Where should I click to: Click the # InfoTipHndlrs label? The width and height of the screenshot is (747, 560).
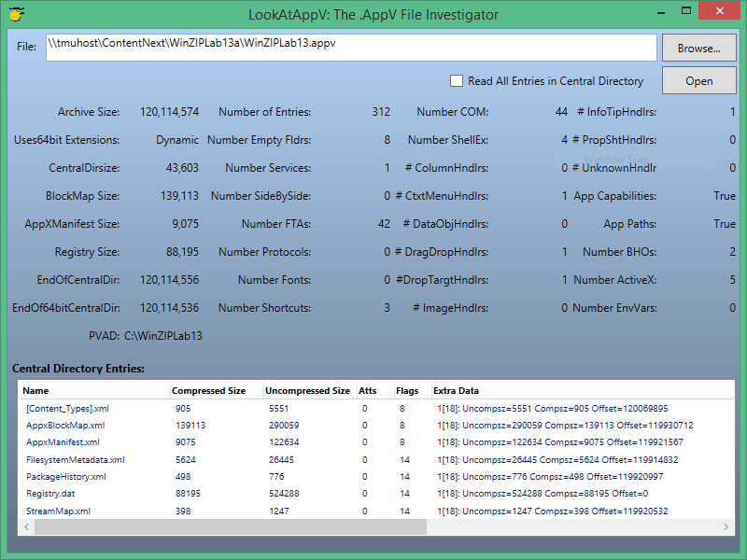point(617,112)
